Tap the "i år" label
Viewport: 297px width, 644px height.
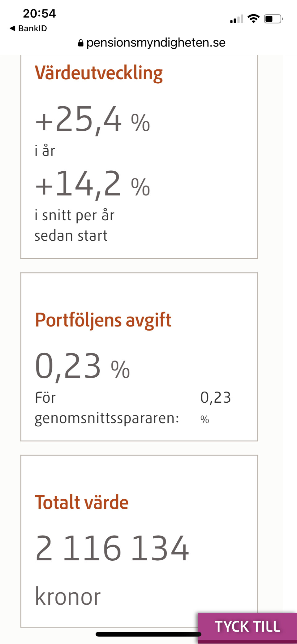coord(45,151)
